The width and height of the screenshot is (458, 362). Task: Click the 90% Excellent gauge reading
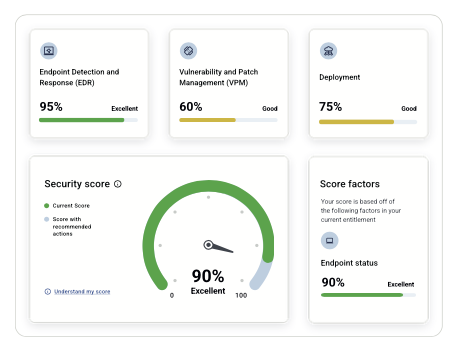(x=208, y=282)
